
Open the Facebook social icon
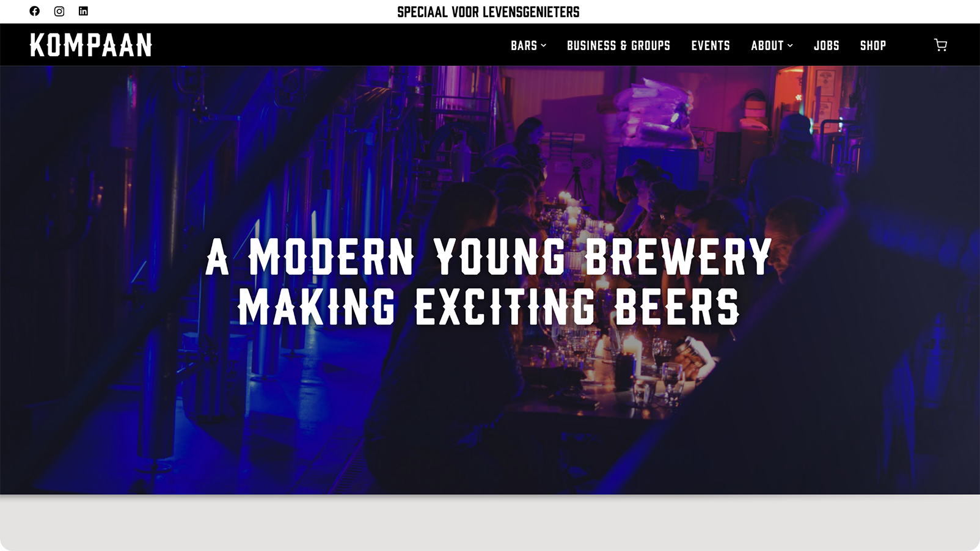tap(35, 11)
